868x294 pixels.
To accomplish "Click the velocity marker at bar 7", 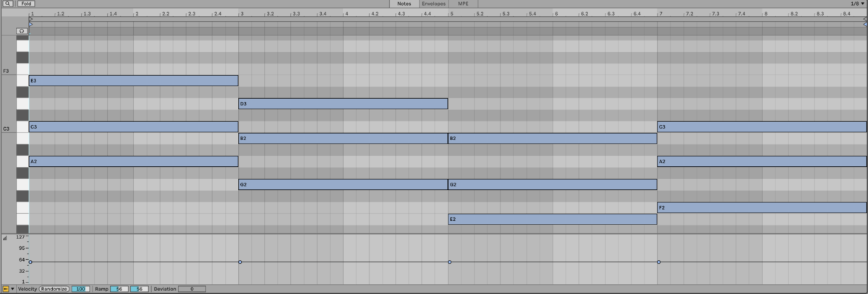I will point(659,261).
